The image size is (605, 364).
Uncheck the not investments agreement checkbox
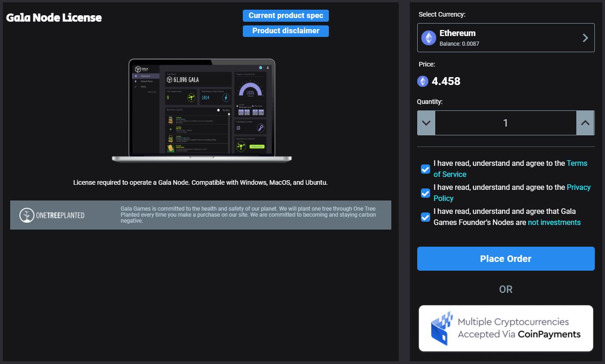coord(426,217)
